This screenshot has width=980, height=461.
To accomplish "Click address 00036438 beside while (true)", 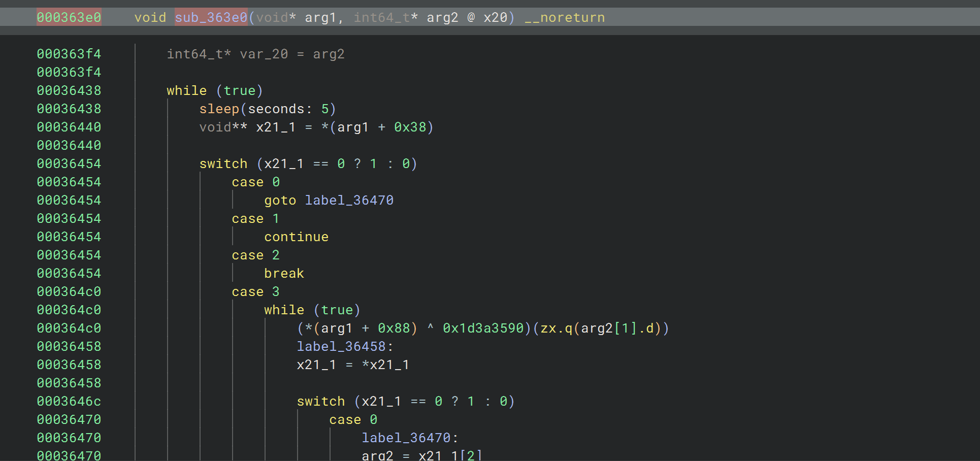I will (69, 90).
